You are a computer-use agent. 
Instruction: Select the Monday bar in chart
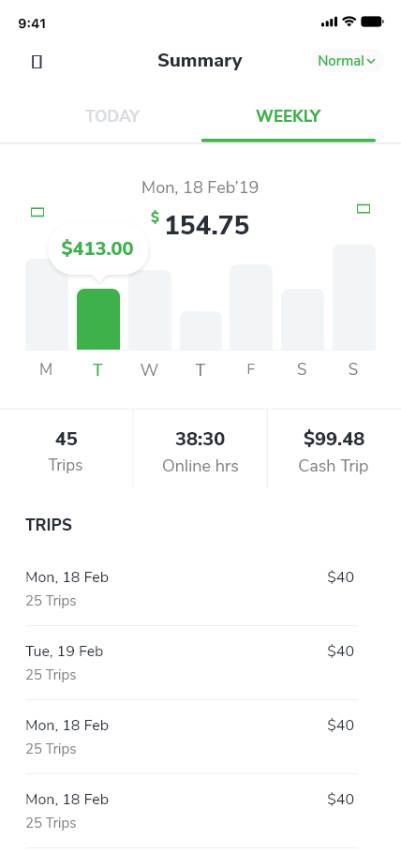[x=47, y=304]
